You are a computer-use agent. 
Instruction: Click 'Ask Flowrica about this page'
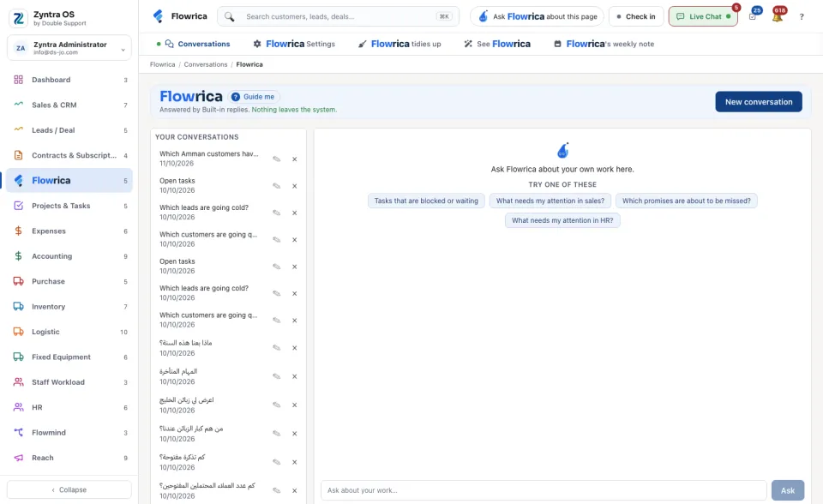(537, 16)
